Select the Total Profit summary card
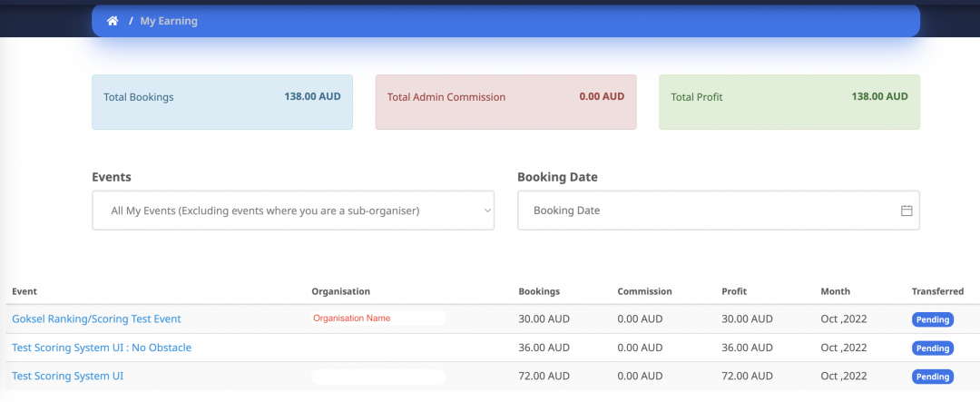This screenshot has width=980, height=402. [x=789, y=102]
